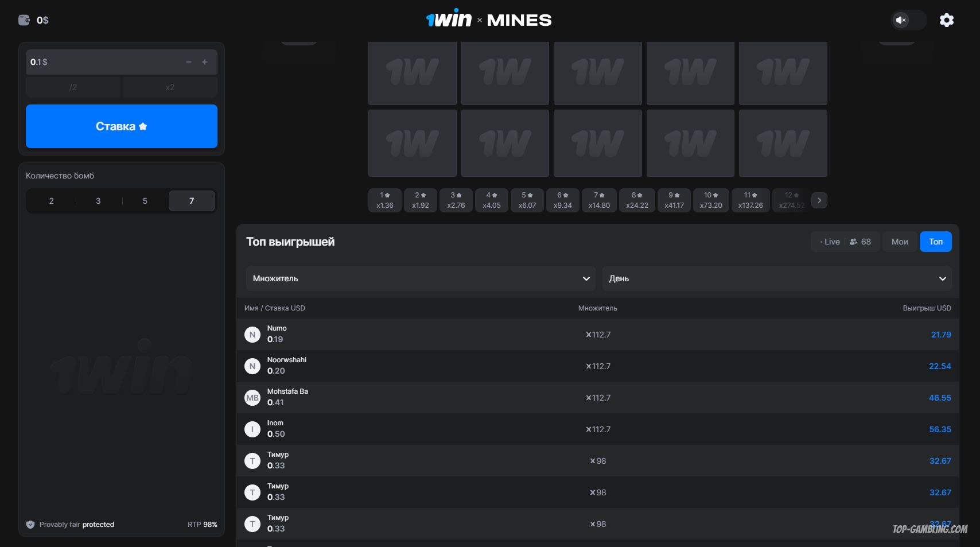The image size is (980, 547).
Task: Click Inom winnings value 56.35
Action: tap(940, 429)
